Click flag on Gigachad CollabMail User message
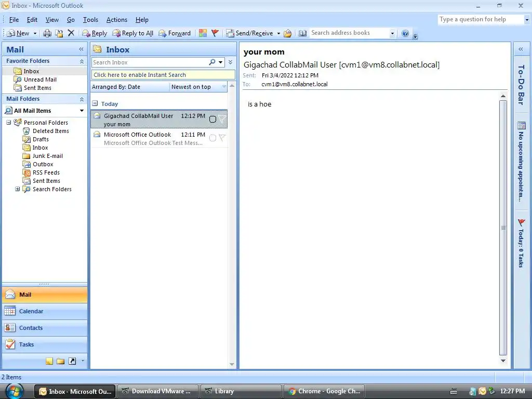The height and width of the screenshot is (399, 532). (222, 119)
